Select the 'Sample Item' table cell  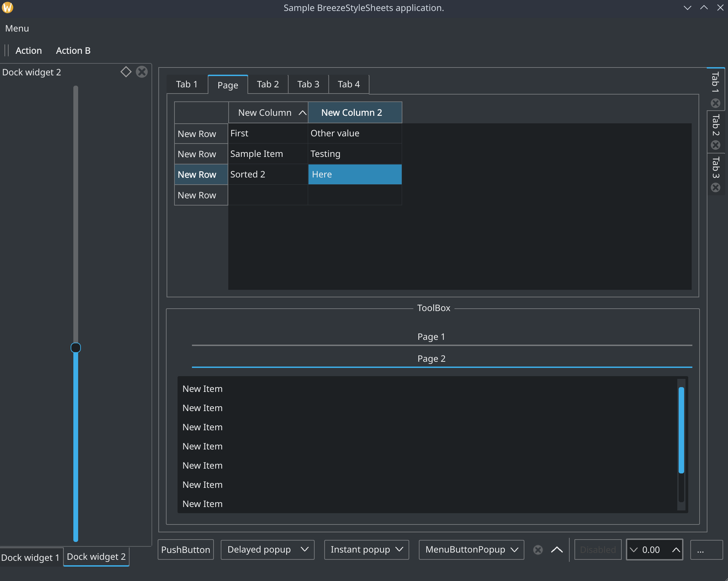pyautogui.click(x=268, y=154)
